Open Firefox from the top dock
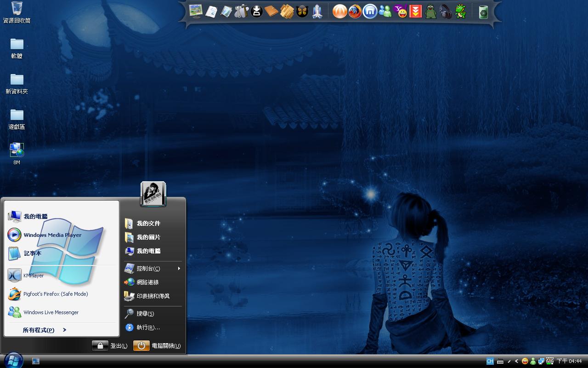588x368 pixels. (355, 11)
